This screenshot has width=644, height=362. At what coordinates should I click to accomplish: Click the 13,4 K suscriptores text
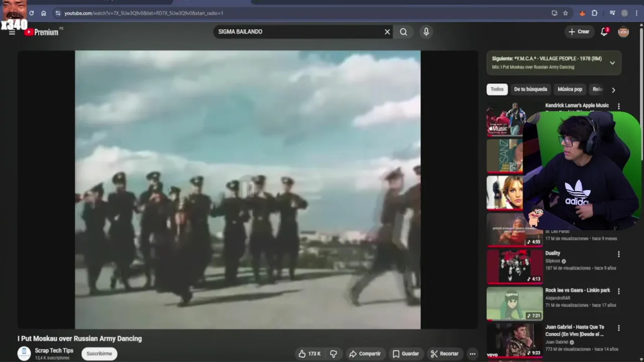[52, 358]
